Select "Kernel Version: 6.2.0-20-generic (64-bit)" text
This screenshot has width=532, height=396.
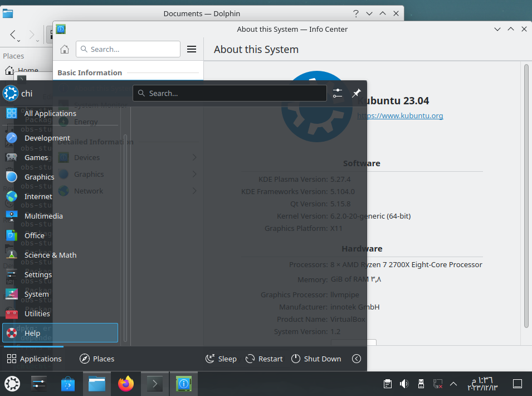coord(343,216)
